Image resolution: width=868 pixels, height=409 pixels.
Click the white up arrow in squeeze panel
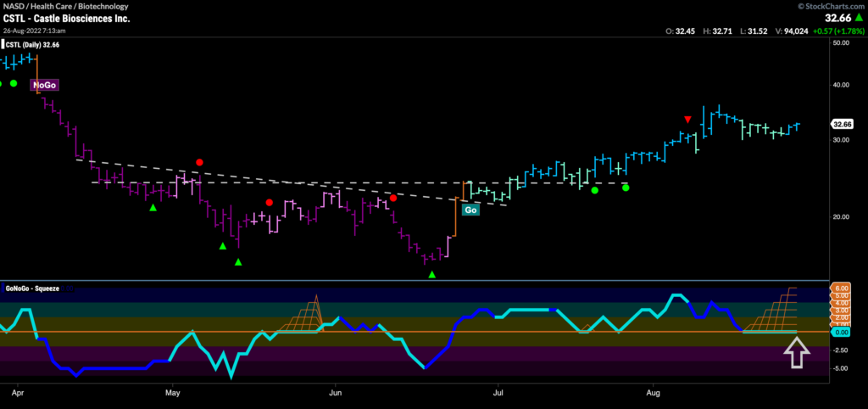click(794, 352)
